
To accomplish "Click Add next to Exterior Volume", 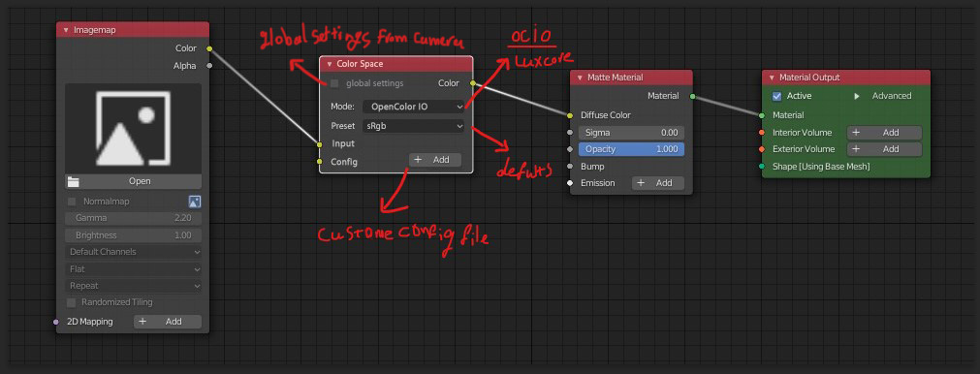I will [884, 149].
